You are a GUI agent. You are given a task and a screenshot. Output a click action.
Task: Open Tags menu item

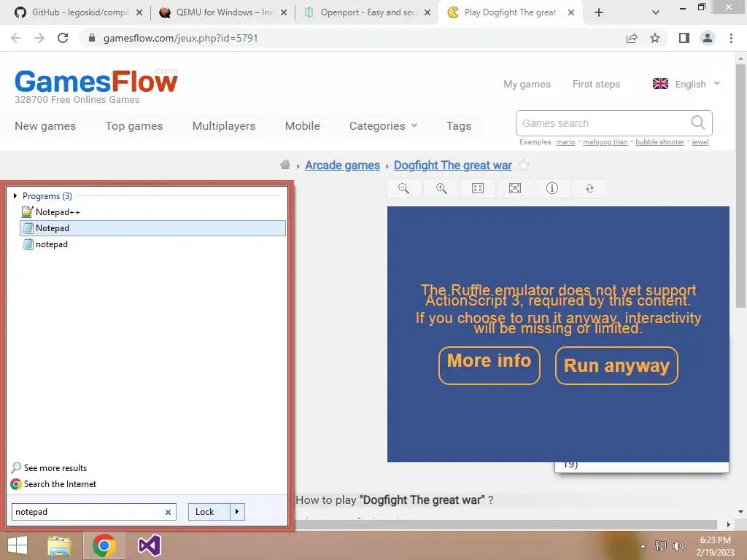(x=458, y=125)
